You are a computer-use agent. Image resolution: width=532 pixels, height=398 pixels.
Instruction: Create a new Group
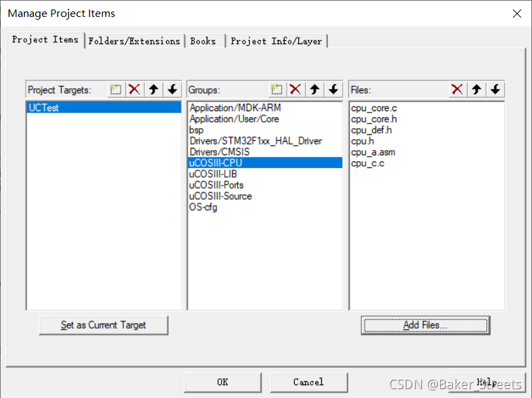pos(277,89)
